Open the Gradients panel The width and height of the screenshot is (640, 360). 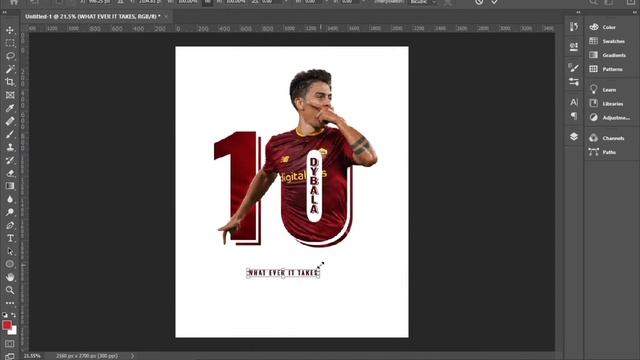pyautogui.click(x=607, y=55)
